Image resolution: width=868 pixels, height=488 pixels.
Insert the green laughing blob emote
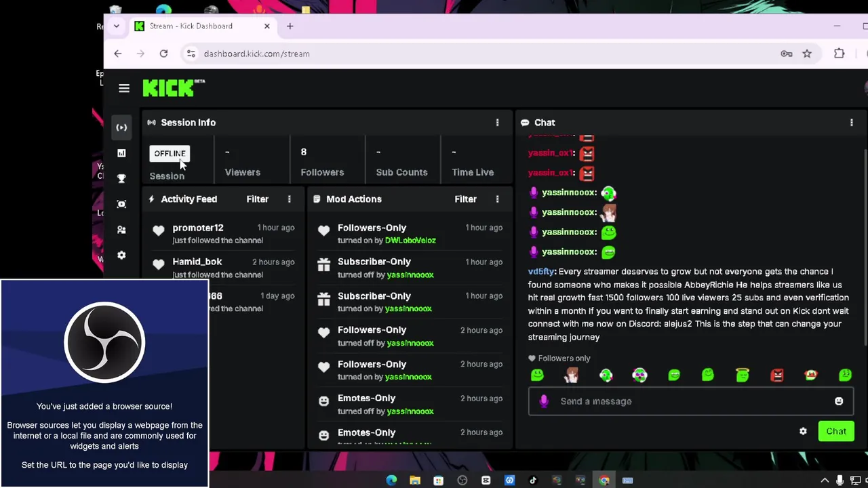[x=674, y=375]
